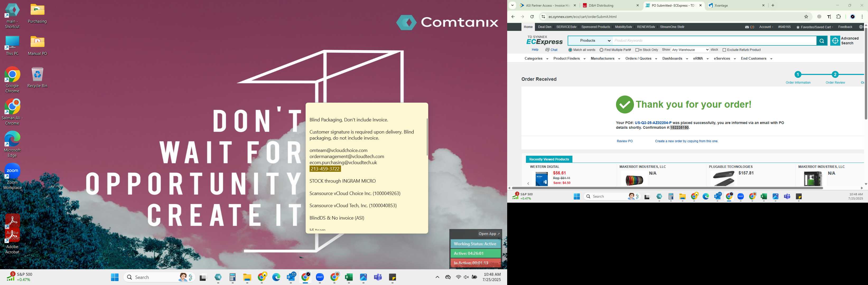Open File Explorer from taskbar under the browser
Viewport: 868px width, 285px height.
(683, 197)
